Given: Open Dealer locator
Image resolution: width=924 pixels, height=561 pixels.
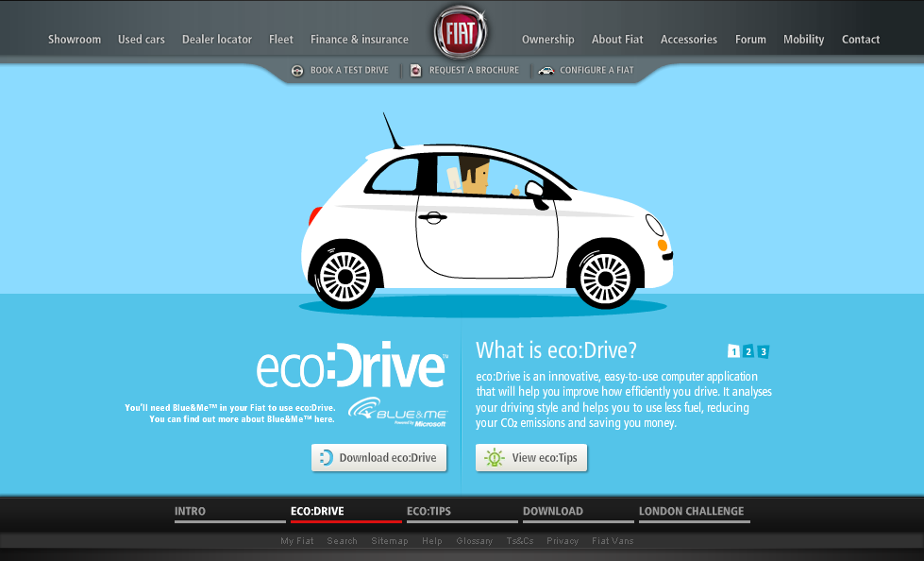Looking at the screenshot, I should click(x=217, y=40).
